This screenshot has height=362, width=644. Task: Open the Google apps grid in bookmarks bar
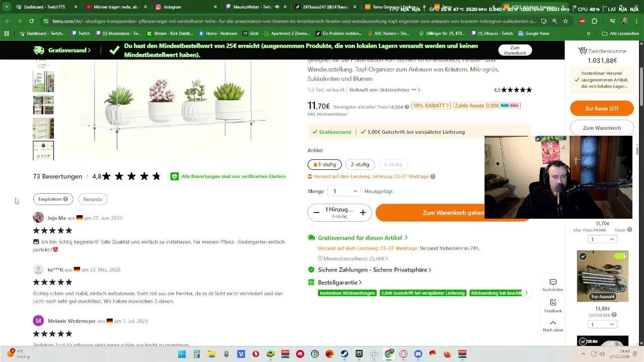point(7,33)
